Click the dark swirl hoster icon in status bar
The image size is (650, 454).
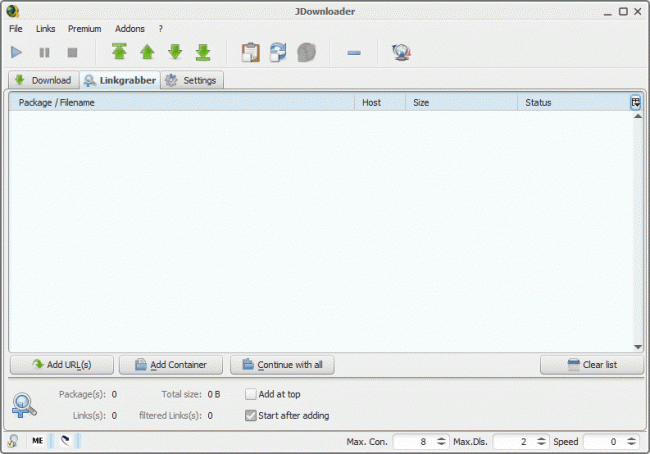[65, 441]
